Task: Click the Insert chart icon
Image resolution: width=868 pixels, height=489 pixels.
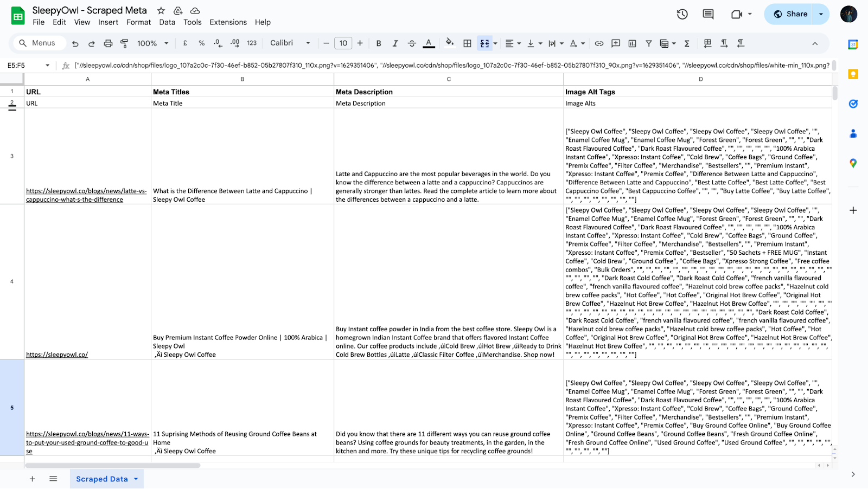Action: (632, 43)
